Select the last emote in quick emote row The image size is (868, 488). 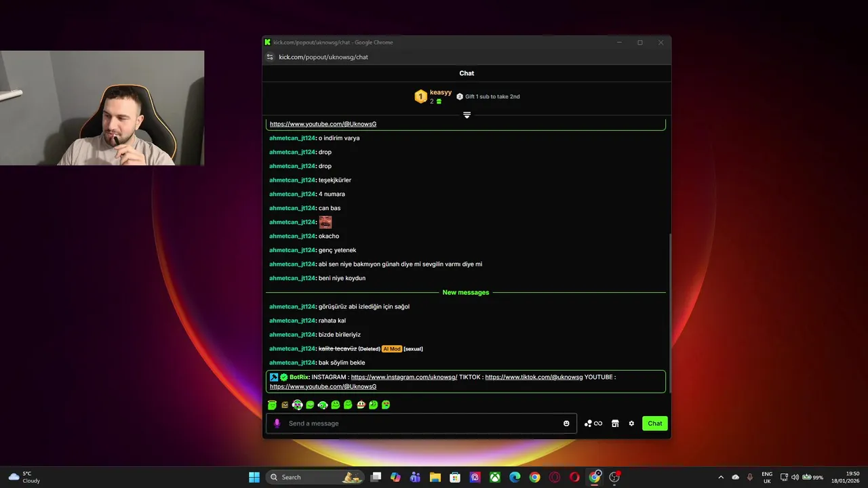point(386,405)
